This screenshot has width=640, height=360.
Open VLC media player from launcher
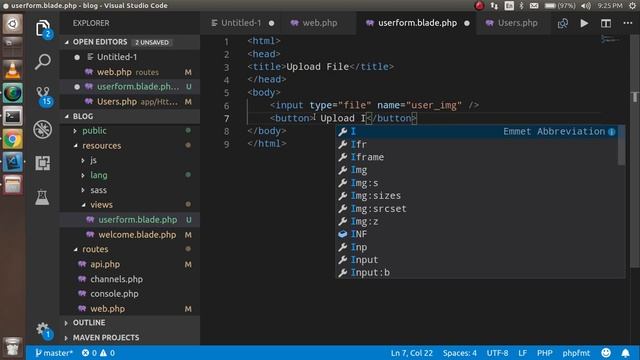(x=13, y=70)
